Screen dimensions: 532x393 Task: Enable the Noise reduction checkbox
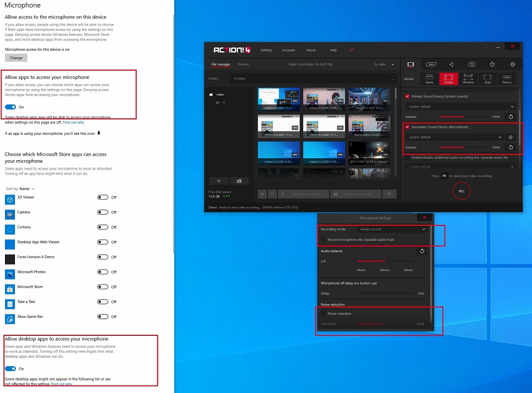pos(323,313)
